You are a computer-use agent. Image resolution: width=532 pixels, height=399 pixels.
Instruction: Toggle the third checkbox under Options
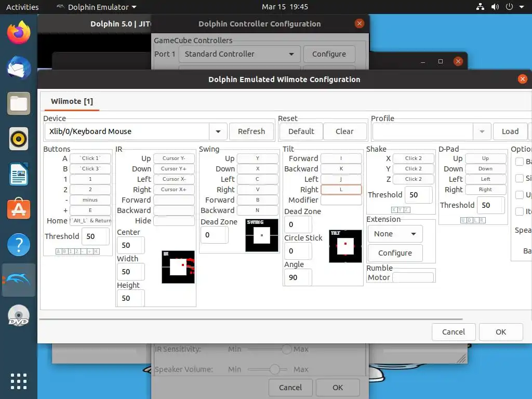tap(520, 195)
